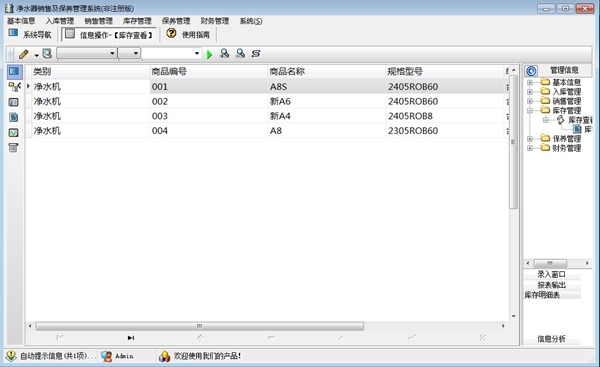The width and height of the screenshot is (600, 367).
Task: Click the trash bin icon in the left sidebar
Action: click(x=13, y=148)
